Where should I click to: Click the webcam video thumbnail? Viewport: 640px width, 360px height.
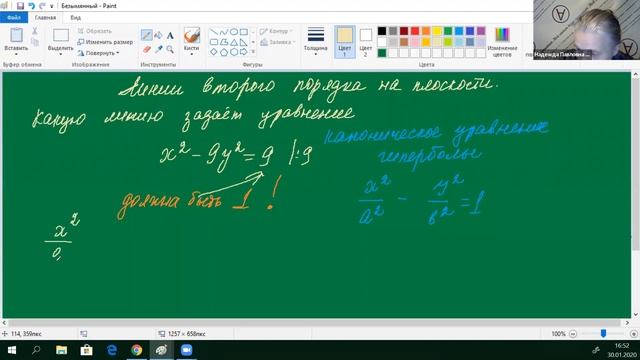pyautogui.click(x=587, y=30)
